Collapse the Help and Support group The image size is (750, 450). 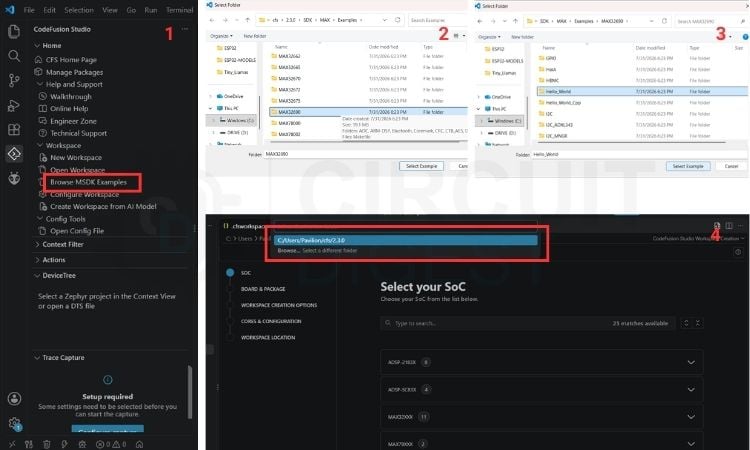[40, 84]
